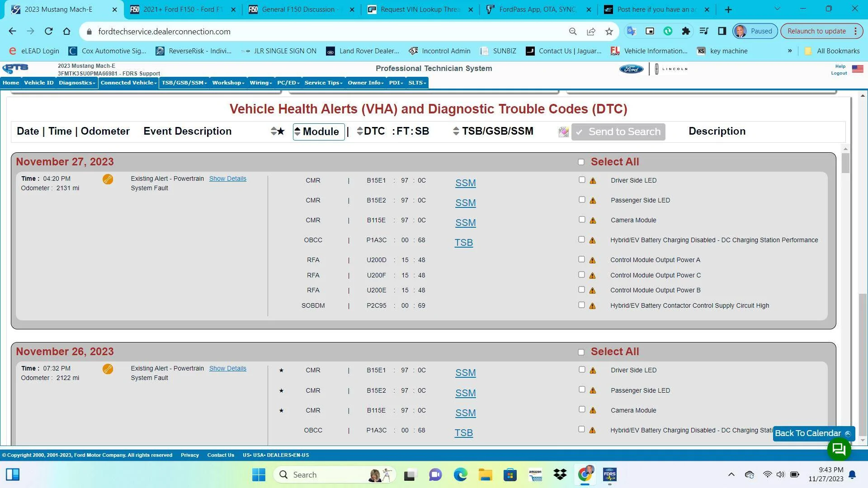Screen dimensions: 868x488
Task: Open Show Details for November 27 alert
Action: click(x=227, y=179)
